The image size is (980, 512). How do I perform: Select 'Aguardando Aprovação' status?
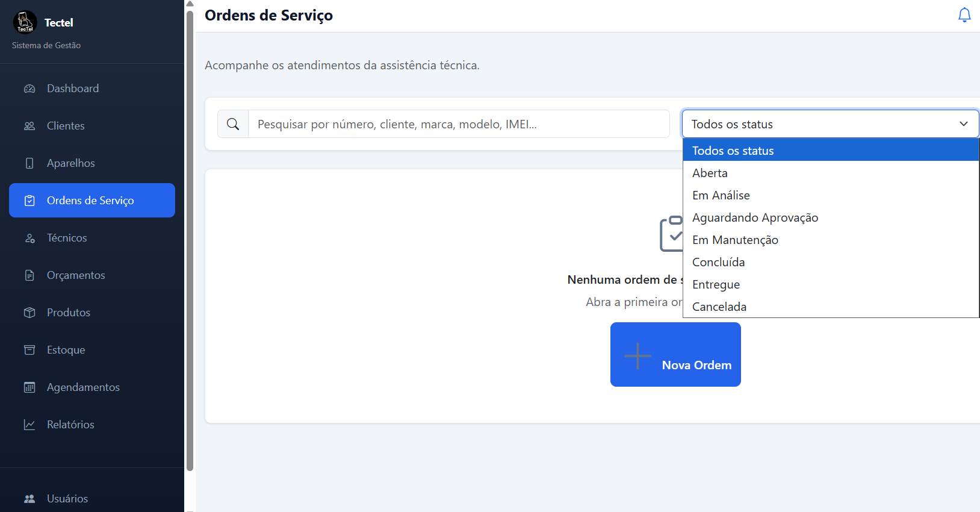point(831,217)
